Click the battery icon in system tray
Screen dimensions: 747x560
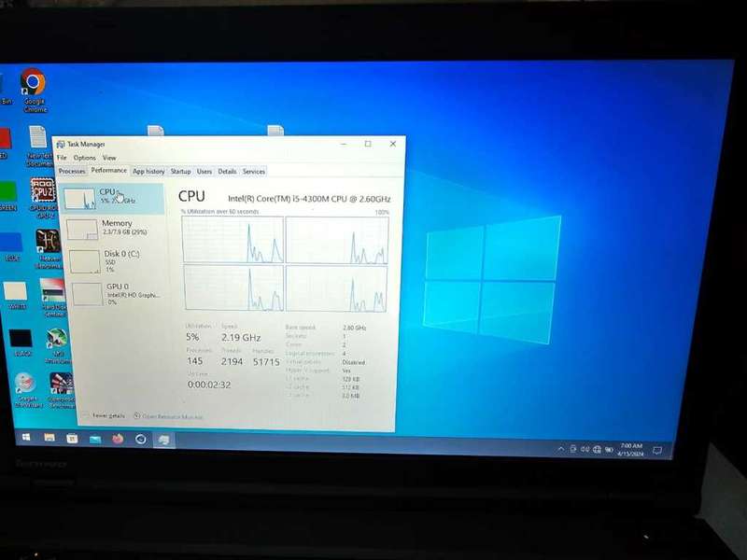click(x=609, y=450)
